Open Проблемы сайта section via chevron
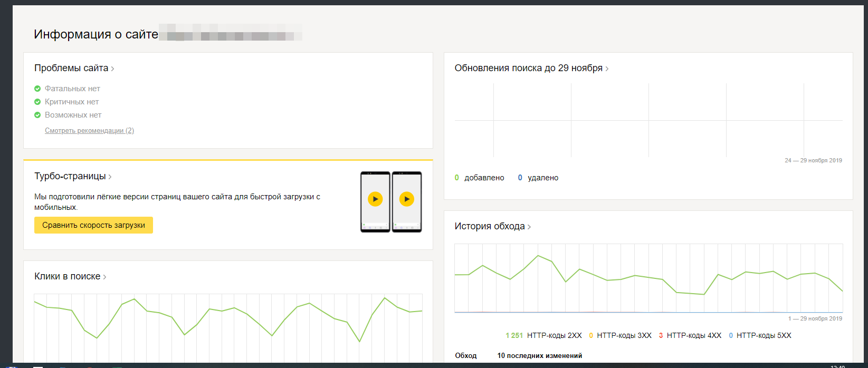Viewport: 868px width, 368px height. click(x=112, y=69)
